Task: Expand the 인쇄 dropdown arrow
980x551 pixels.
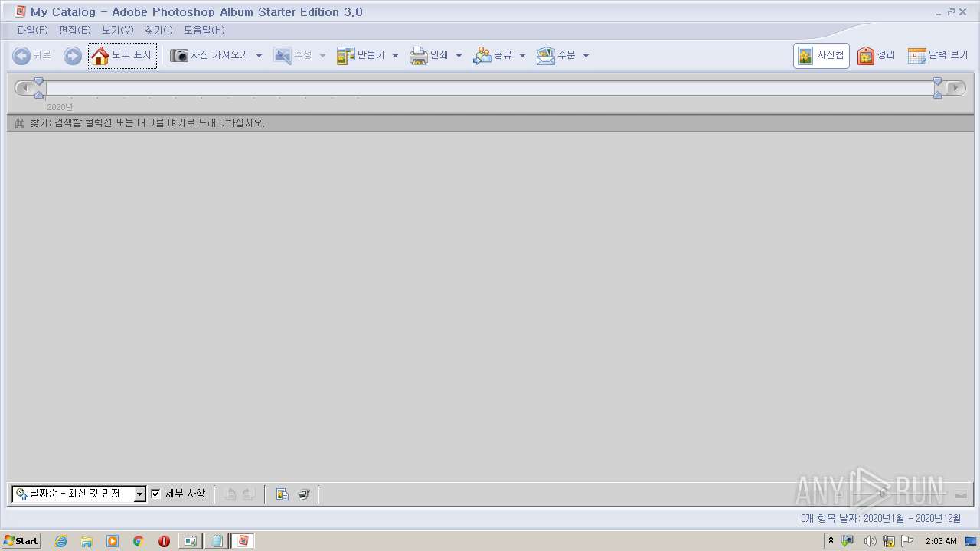Action: coord(459,56)
